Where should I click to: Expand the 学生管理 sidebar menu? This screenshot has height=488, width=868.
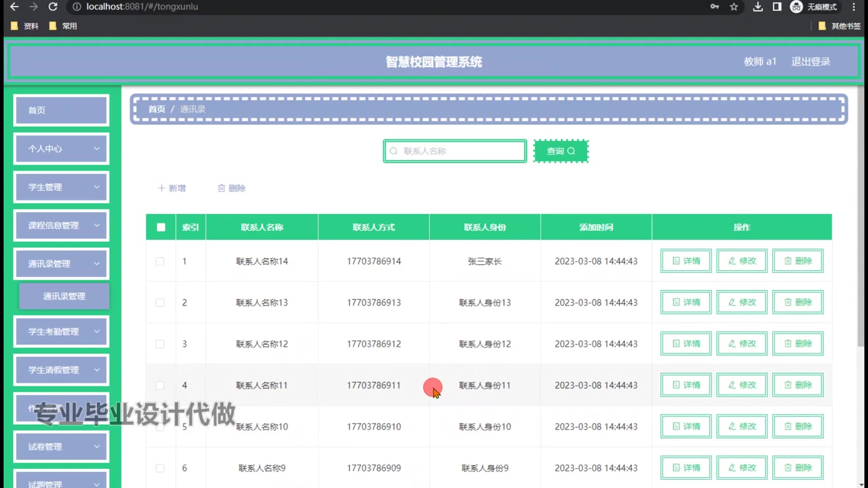tap(61, 187)
